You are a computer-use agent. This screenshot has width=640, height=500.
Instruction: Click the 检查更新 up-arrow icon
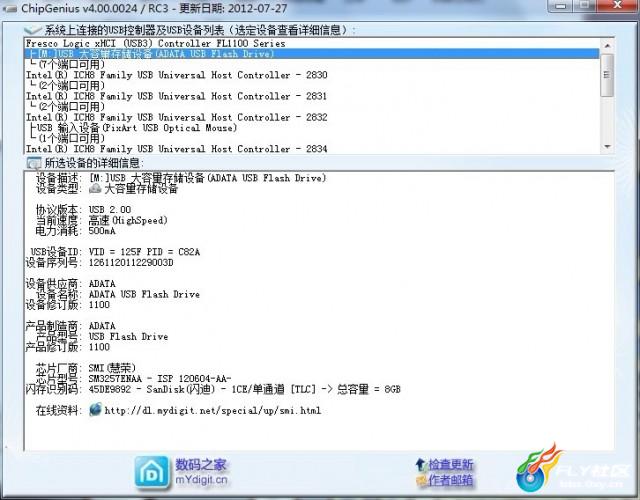tap(421, 464)
